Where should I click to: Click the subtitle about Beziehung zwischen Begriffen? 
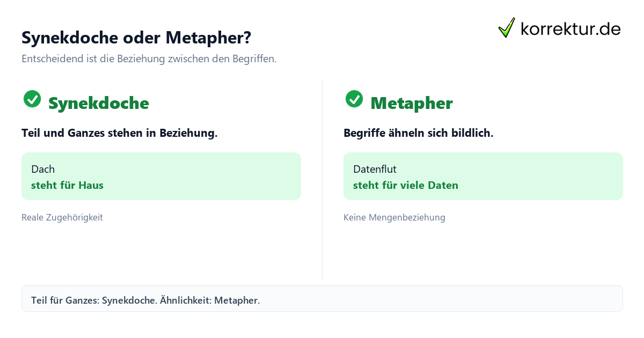(x=149, y=59)
